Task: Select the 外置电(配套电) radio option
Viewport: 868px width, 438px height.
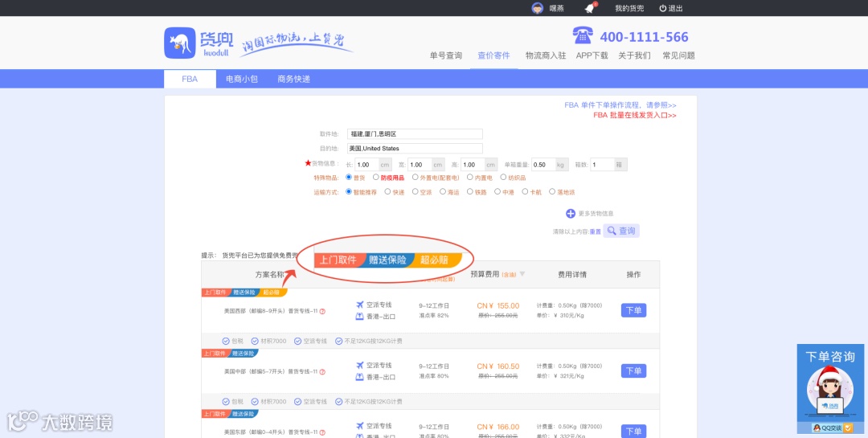Action: click(x=416, y=178)
